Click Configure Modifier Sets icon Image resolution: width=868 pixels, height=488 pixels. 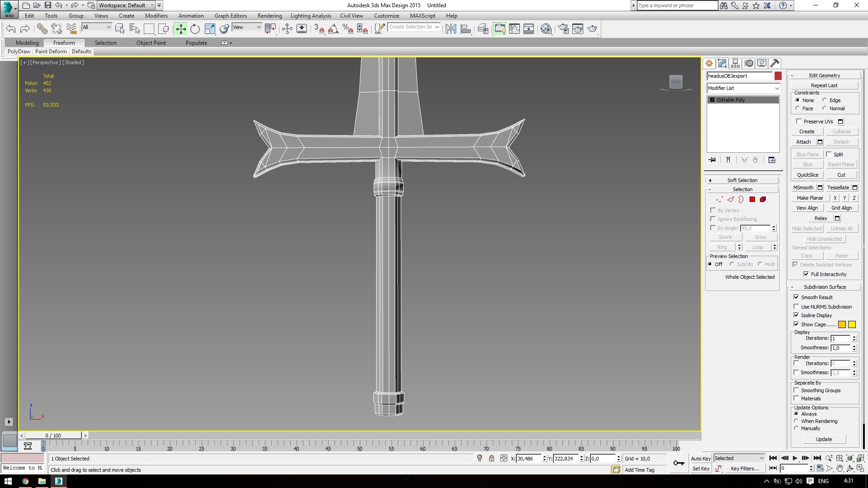pyautogui.click(x=772, y=160)
